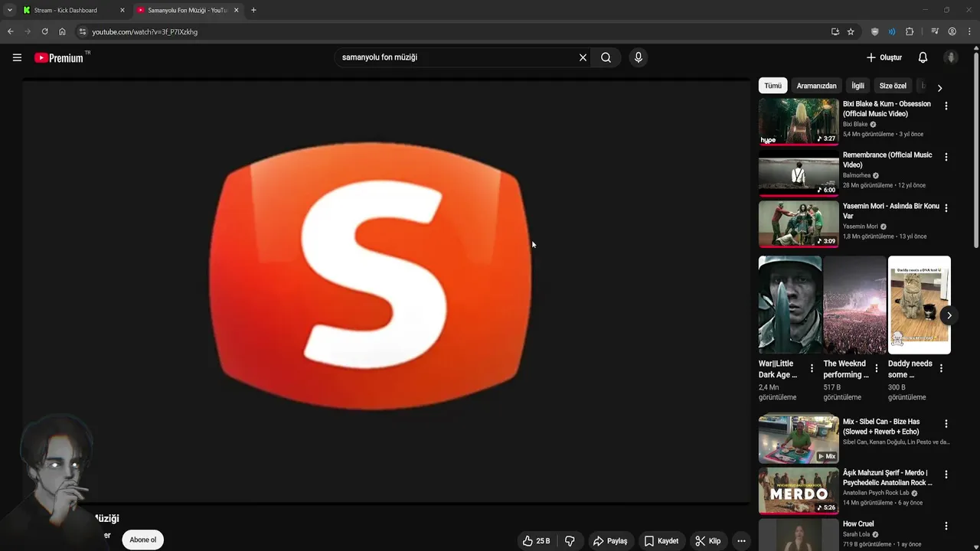980x551 pixels.
Task: Bookmark this page with star icon
Action: (851, 31)
